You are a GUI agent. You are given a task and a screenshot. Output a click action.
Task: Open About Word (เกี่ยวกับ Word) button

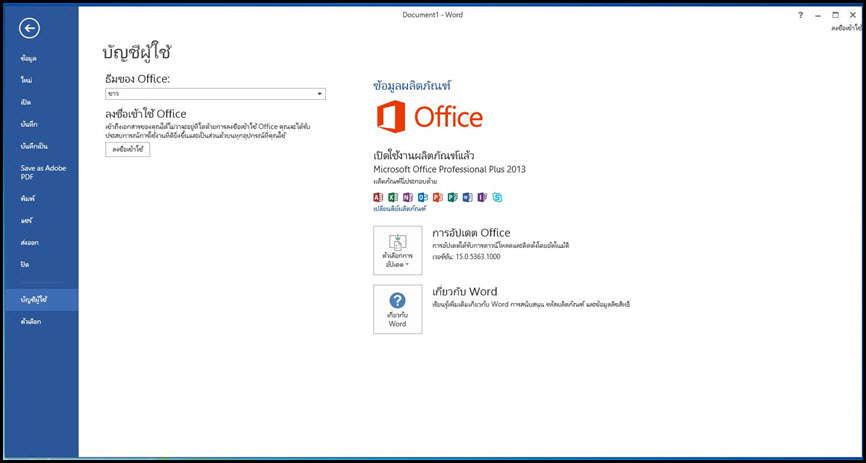tap(398, 309)
